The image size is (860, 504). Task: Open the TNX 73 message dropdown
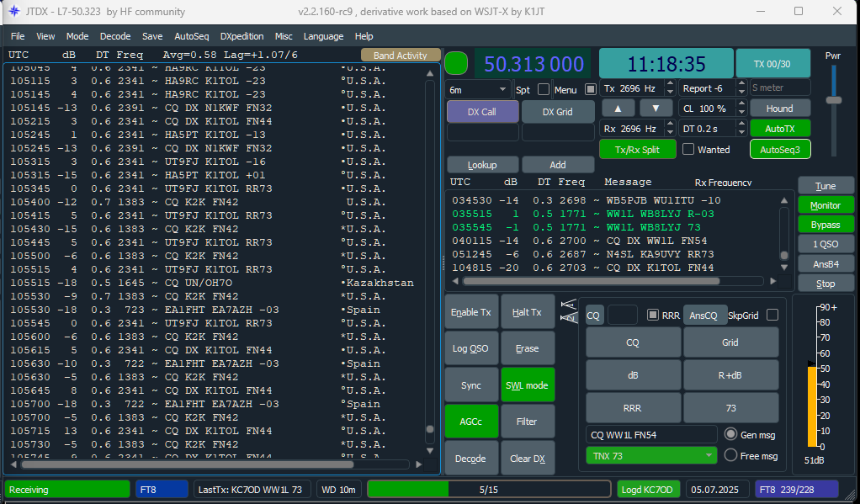(x=651, y=456)
